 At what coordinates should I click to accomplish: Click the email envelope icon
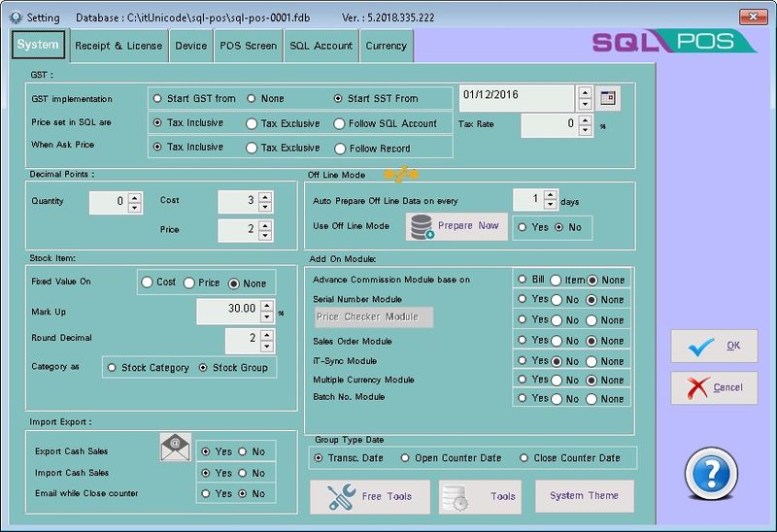coord(175,448)
